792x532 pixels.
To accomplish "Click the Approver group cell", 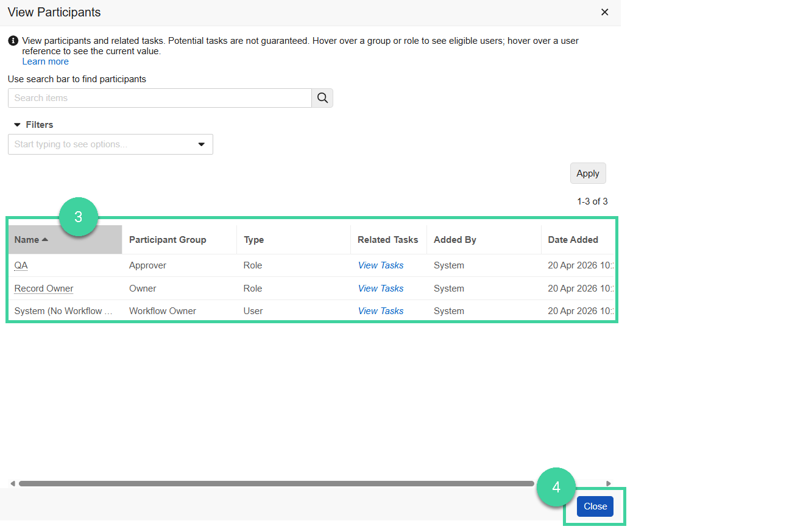I will tap(147, 265).
